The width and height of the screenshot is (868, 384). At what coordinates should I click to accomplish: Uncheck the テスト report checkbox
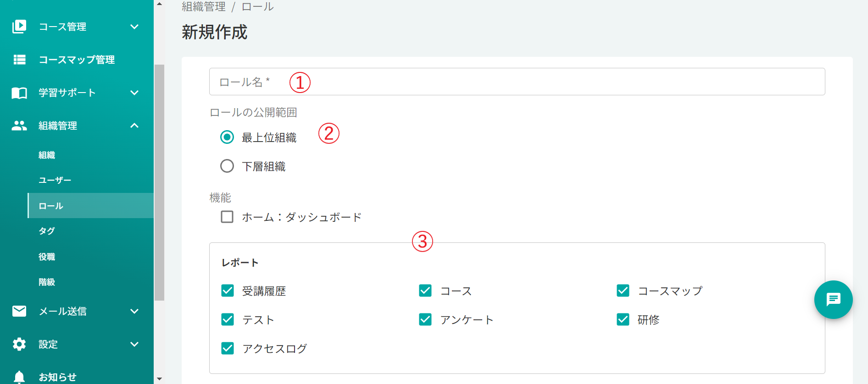[x=228, y=319]
